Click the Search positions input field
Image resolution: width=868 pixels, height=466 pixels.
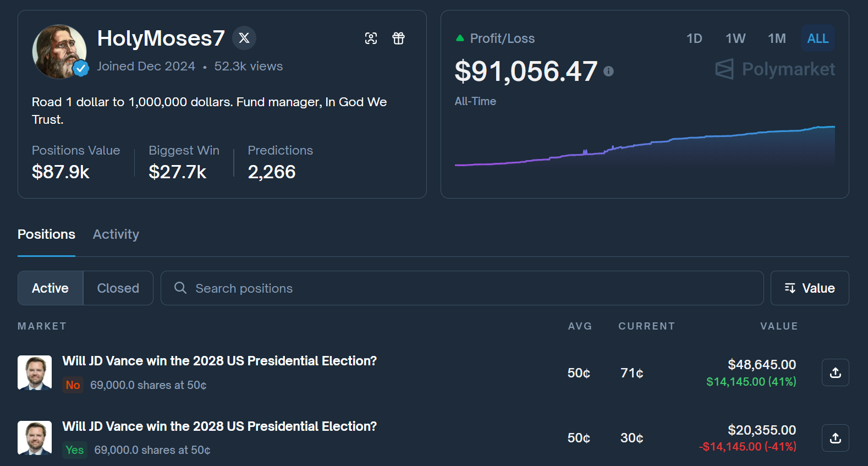coord(385,288)
